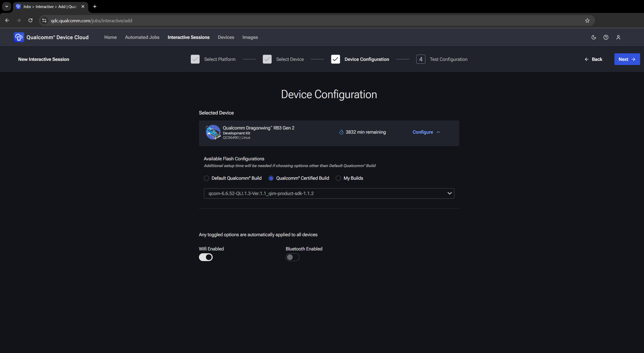
Task: Click the browser forward arrow
Action: 19,20
